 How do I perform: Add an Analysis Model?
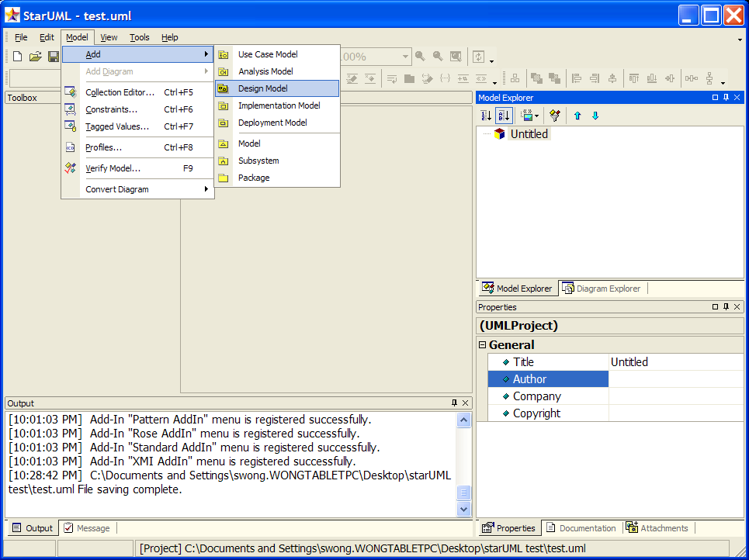pos(277,71)
